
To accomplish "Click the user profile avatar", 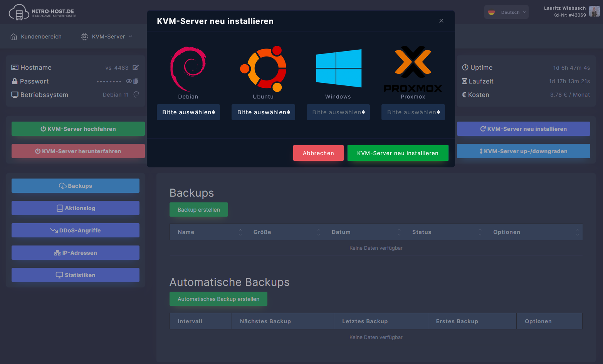I will [594, 12].
